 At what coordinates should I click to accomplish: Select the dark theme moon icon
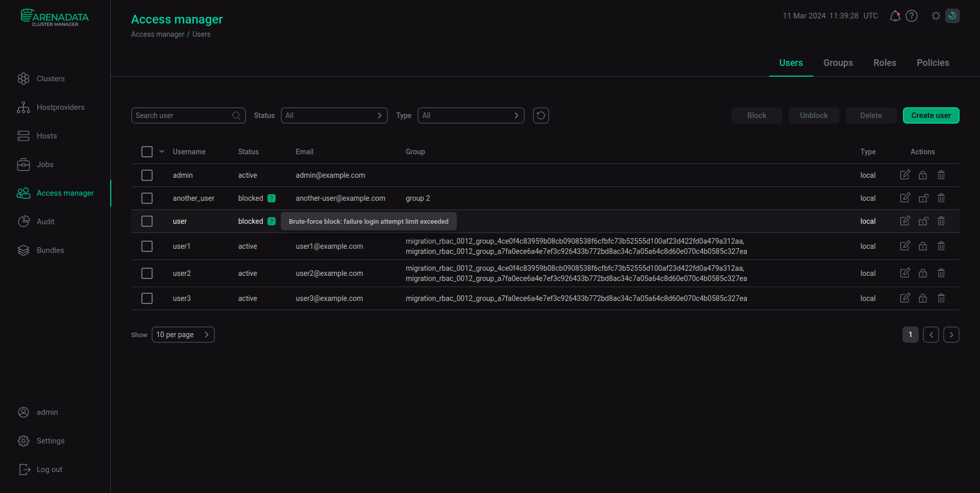pyautogui.click(x=952, y=16)
